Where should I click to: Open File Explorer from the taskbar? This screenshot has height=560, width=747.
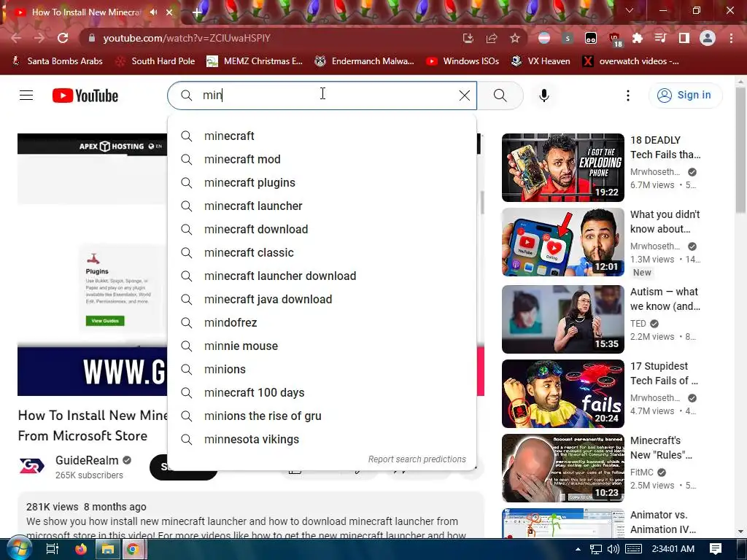pos(108,549)
